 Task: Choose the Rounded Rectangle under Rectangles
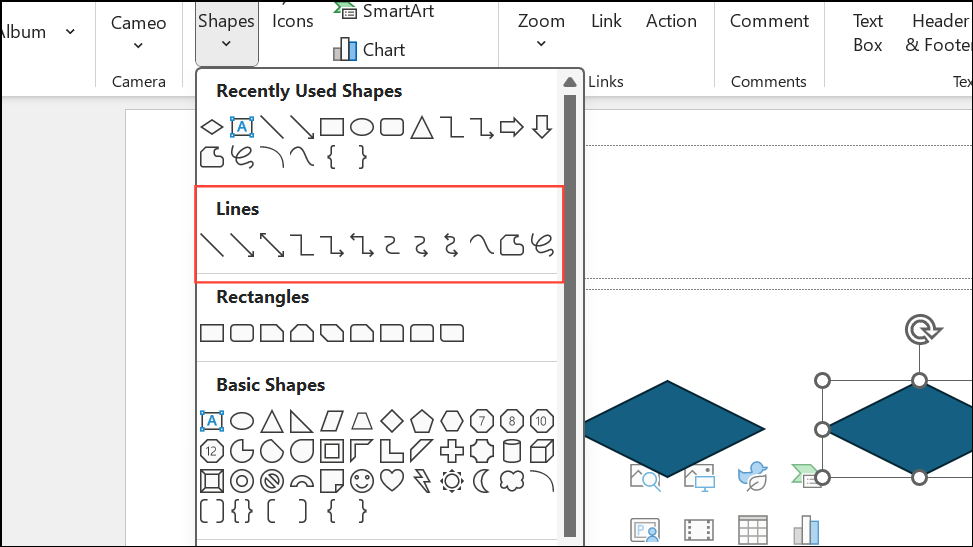[x=242, y=333]
